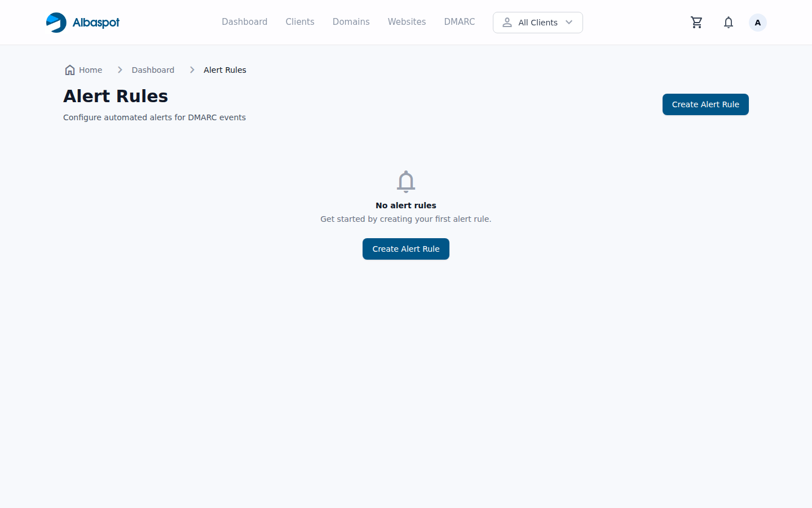Open the user avatar menu
Viewport: 812px width, 508px height.
[x=757, y=23]
